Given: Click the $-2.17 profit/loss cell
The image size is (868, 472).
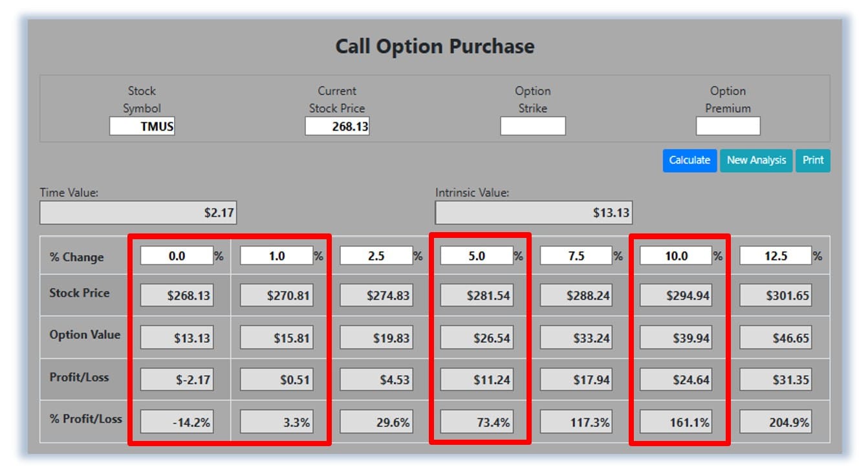Looking at the screenshot, I should tap(177, 380).
